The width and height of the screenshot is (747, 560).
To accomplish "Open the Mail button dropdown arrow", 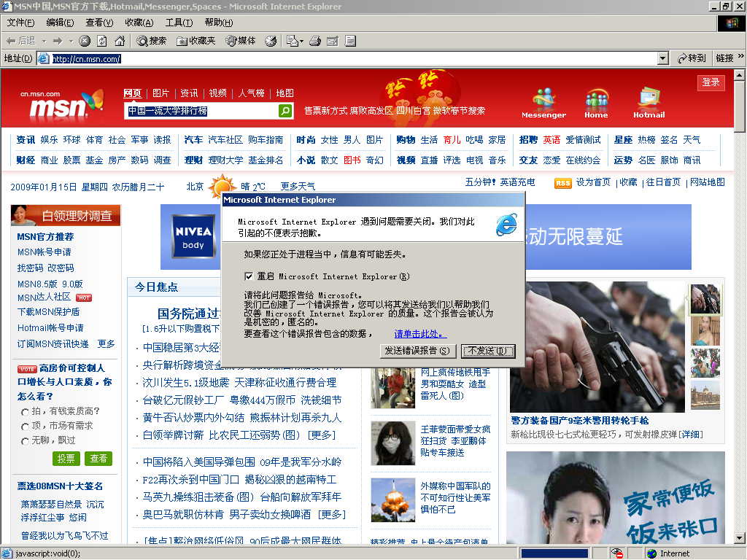I will [301, 42].
